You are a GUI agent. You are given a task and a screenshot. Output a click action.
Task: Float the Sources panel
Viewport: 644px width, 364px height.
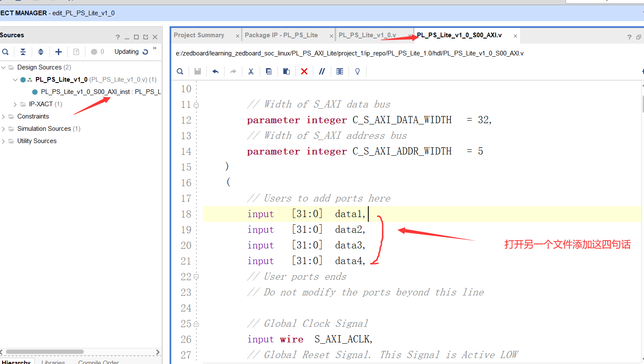tap(145, 37)
